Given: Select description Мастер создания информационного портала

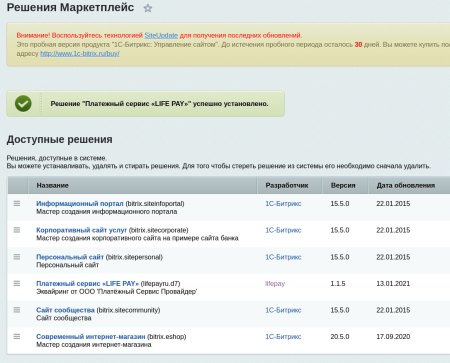Looking at the screenshot, I should (x=107, y=212).
